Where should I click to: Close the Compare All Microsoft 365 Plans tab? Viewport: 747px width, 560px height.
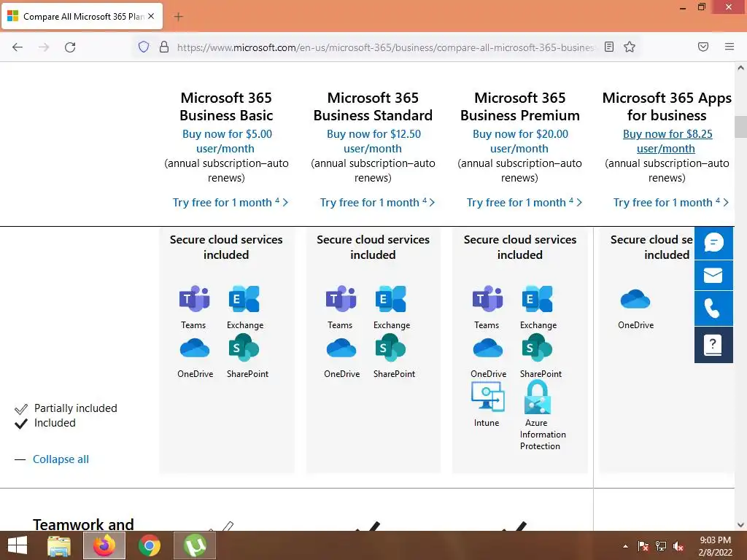click(x=151, y=16)
